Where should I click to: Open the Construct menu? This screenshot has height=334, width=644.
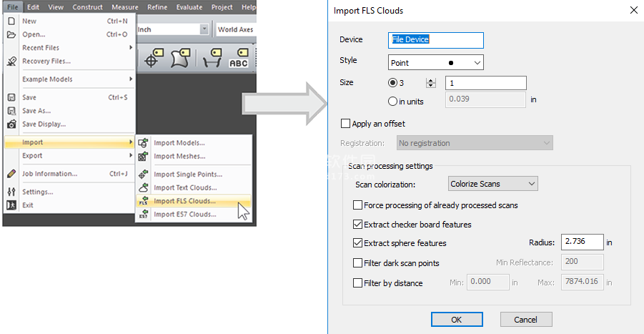click(87, 7)
